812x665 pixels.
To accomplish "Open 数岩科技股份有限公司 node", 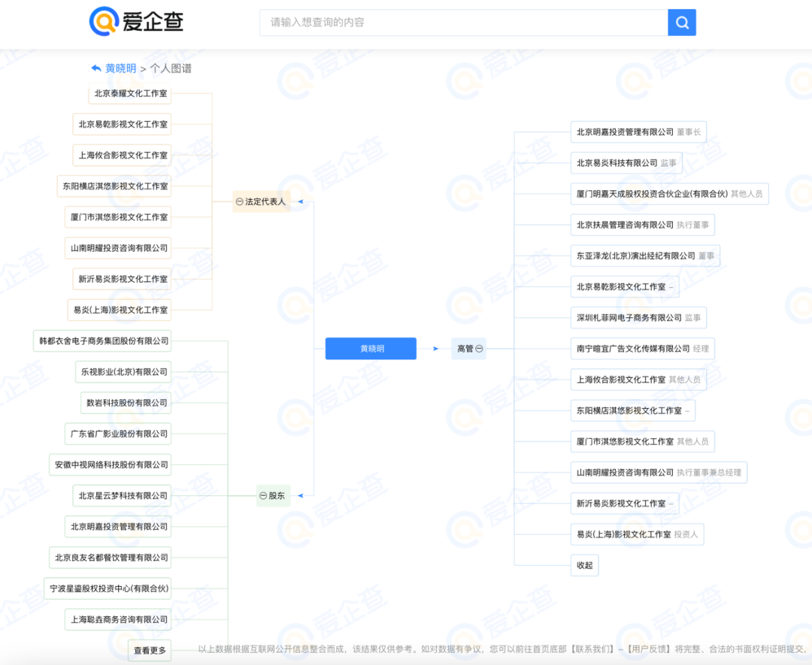I will [x=126, y=403].
